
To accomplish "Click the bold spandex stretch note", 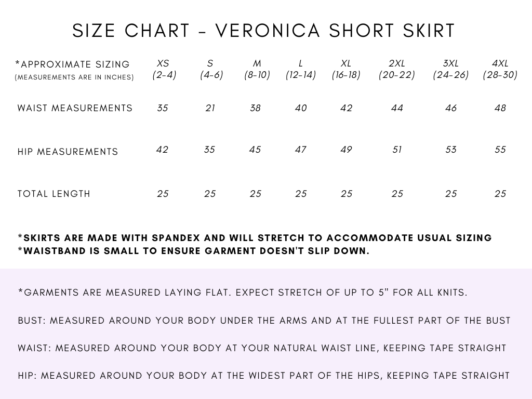I will (255, 238).
